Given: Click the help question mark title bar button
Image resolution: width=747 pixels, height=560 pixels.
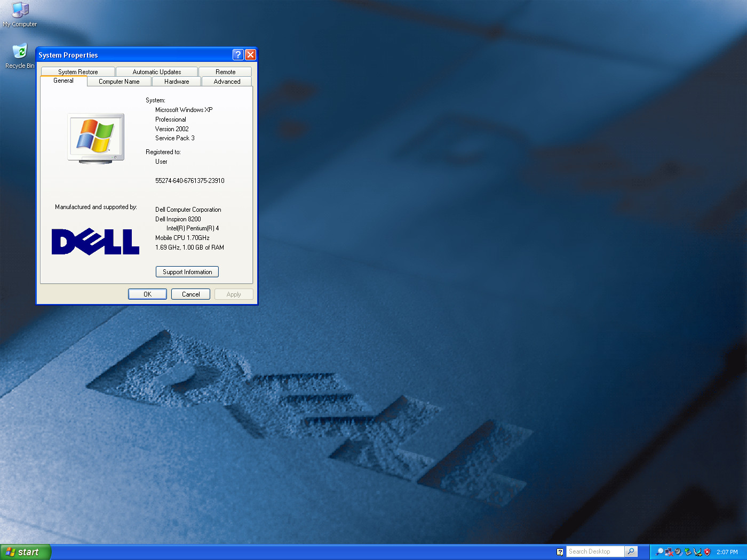Looking at the screenshot, I should (x=238, y=54).
